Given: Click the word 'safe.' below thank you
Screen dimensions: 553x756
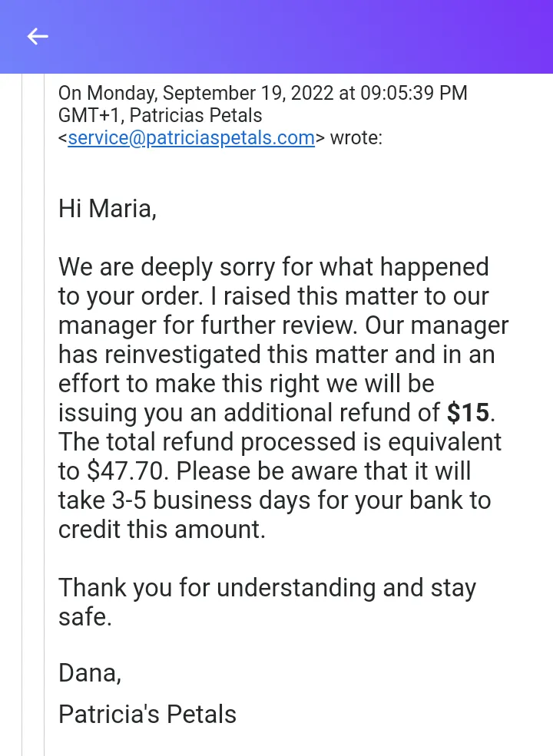Looking at the screenshot, I should pos(85,617).
